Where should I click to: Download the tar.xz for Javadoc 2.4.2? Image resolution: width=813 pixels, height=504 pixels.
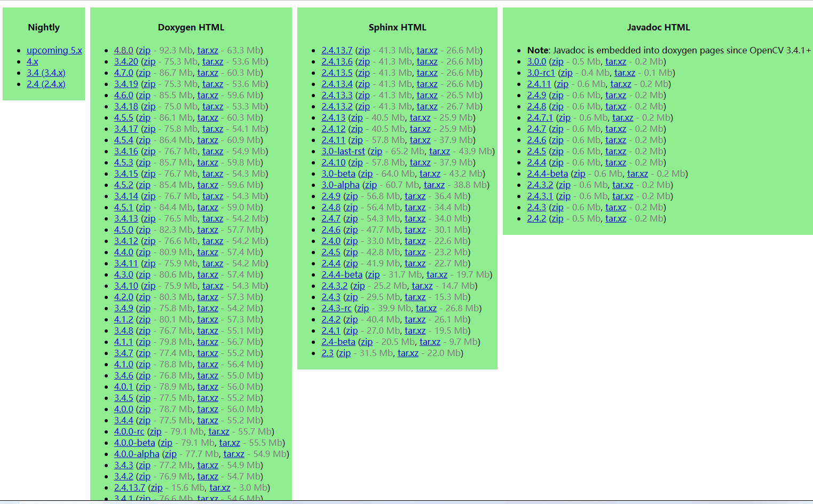pos(615,218)
